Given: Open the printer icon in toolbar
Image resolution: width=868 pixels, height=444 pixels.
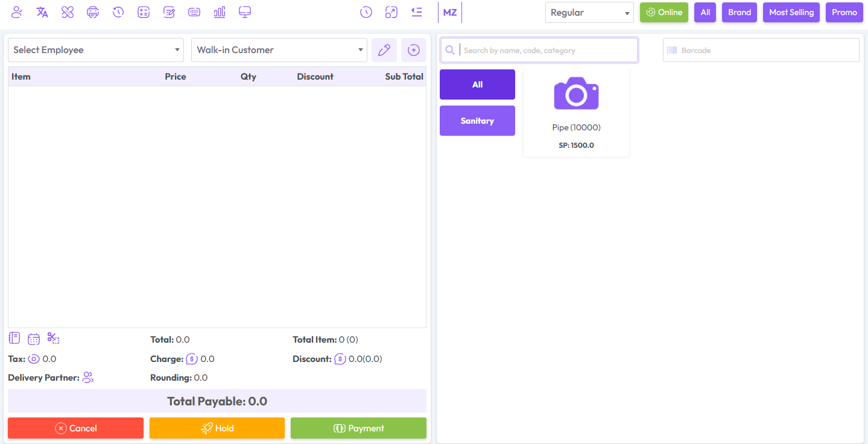Looking at the screenshot, I should click(93, 12).
